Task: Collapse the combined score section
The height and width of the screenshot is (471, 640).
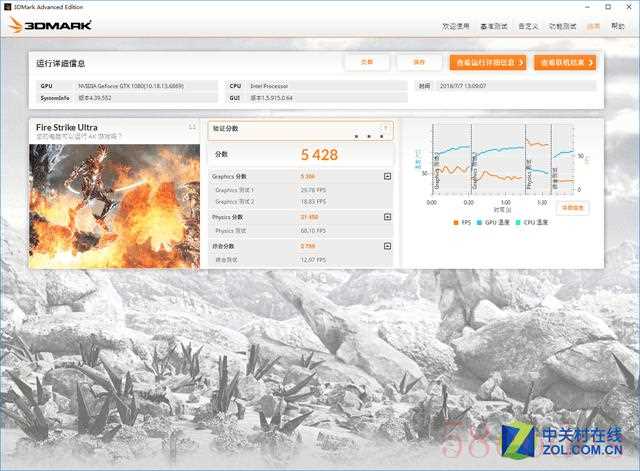Action: coord(387,246)
